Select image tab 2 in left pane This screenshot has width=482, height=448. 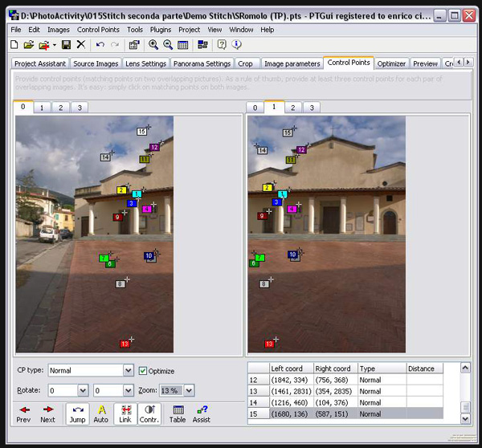point(60,108)
